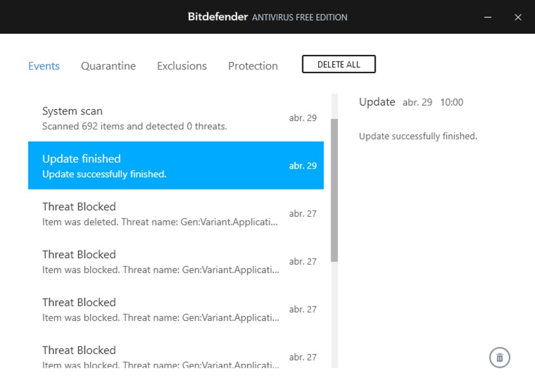Open the Quarantine tab
This screenshot has width=535, height=392.
(108, 66)
